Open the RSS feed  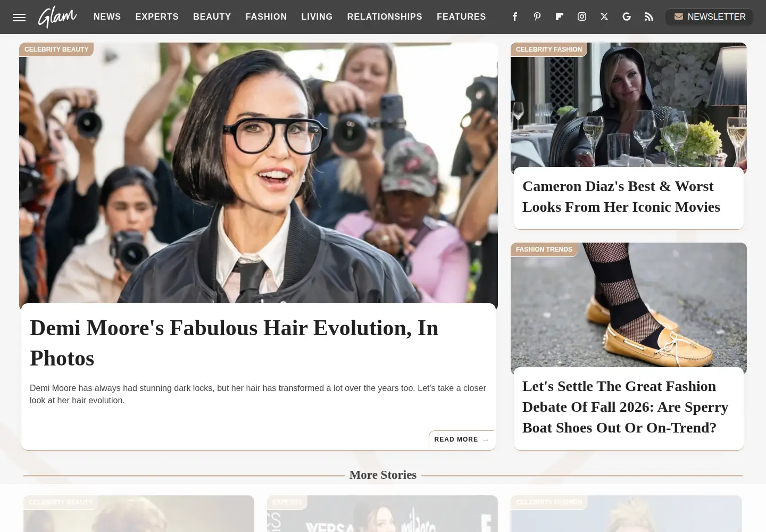[649, 16]
